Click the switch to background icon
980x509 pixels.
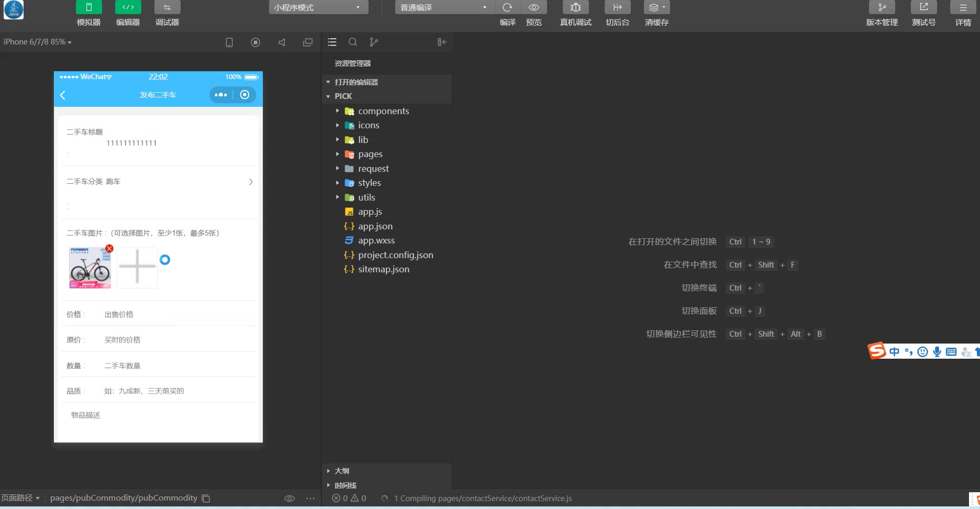click(617, 7)
